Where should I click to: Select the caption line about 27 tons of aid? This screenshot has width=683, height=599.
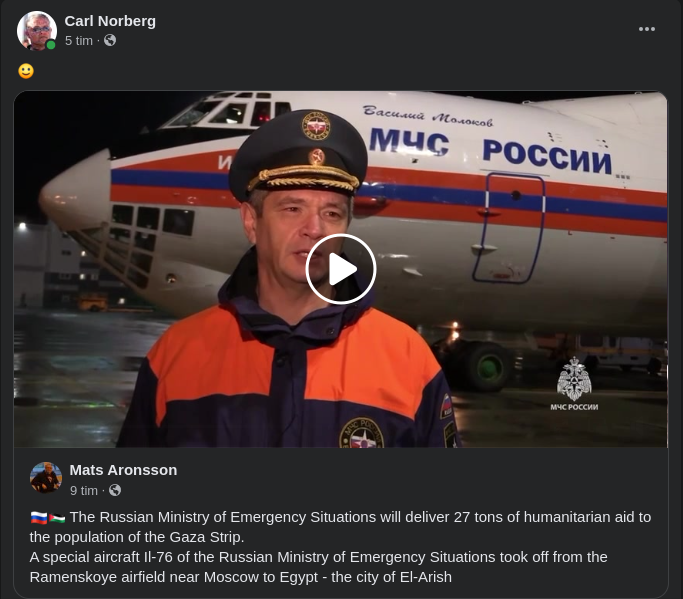pos(341,527)
